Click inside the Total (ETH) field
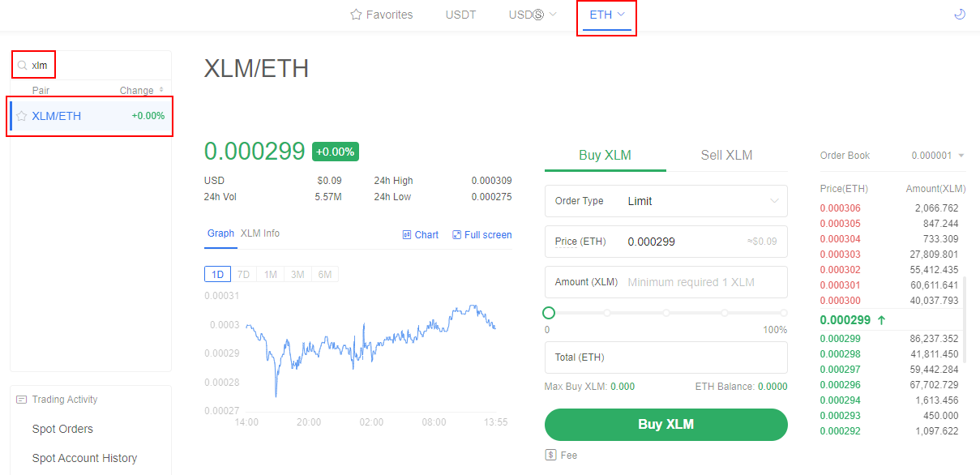Image resolution: width=980 pixels, height=475 pixels. [665, 357]
